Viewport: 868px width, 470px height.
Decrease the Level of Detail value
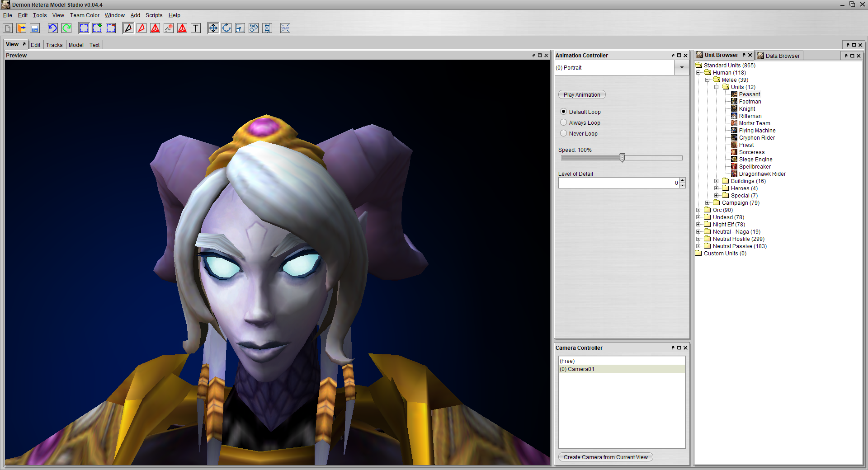683,185
